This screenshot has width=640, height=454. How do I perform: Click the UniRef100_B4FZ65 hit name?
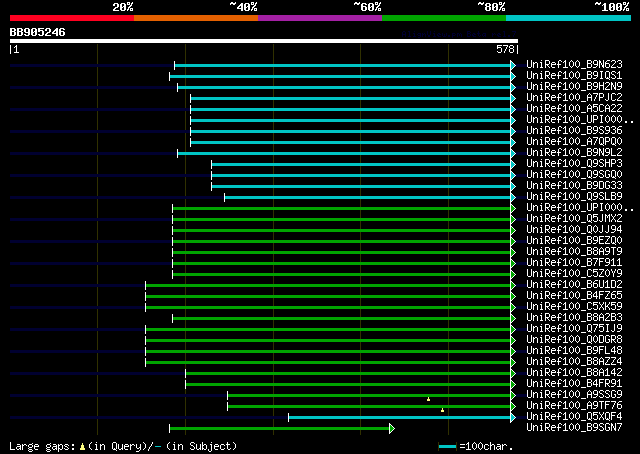tap(574, 296)
